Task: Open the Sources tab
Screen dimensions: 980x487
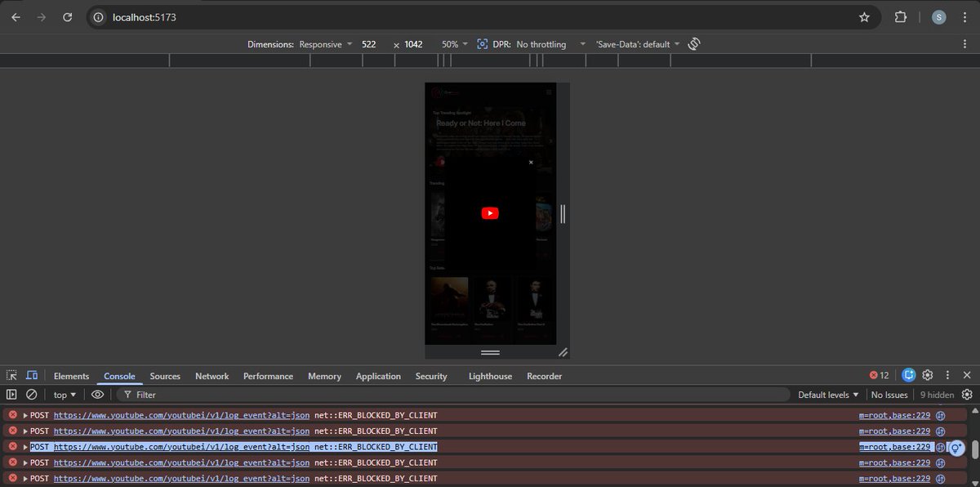Action: point(165,376)
